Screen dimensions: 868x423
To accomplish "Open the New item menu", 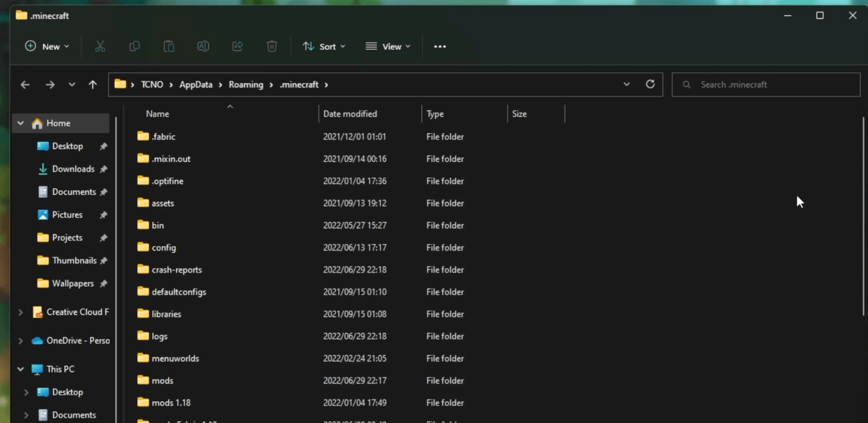I will coord(47,47).
